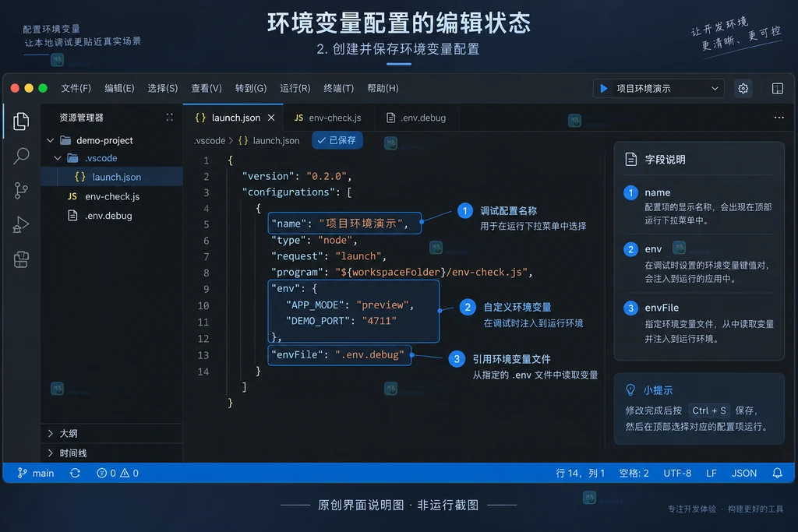Viewport: 798px width, 532px height.
Task: Click the "APP_MODE": "preview" line
Action: pos(350,305)
